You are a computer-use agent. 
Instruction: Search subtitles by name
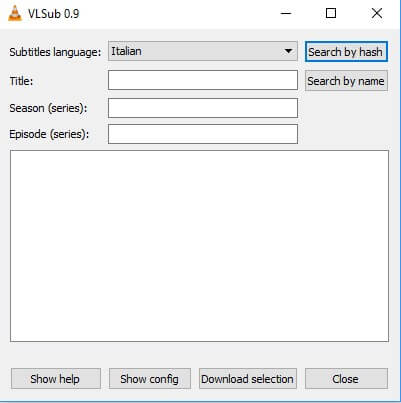[346, 81]
